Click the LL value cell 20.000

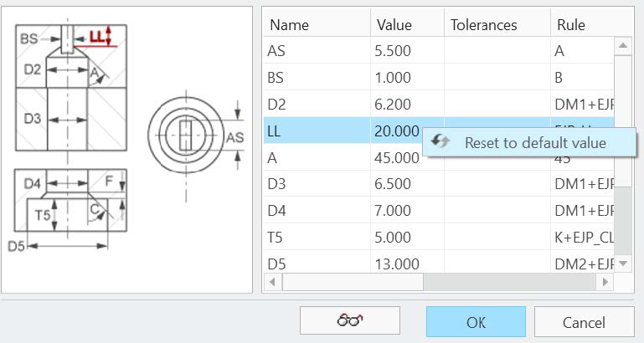397,131
